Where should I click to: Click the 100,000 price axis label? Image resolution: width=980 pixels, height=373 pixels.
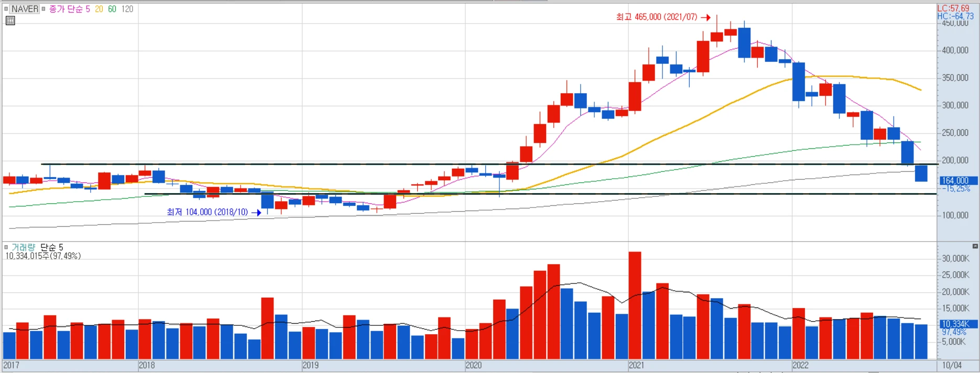pos(955,215)
